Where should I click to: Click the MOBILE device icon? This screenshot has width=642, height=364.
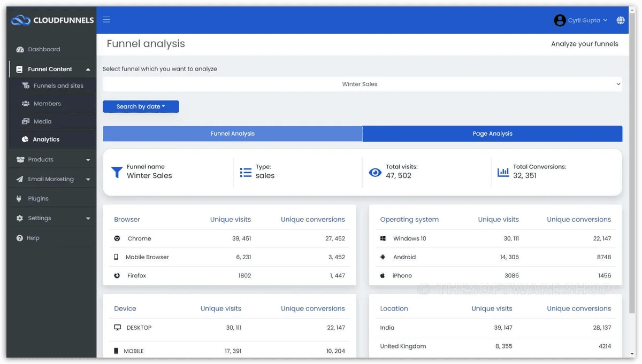pos(116,351)
